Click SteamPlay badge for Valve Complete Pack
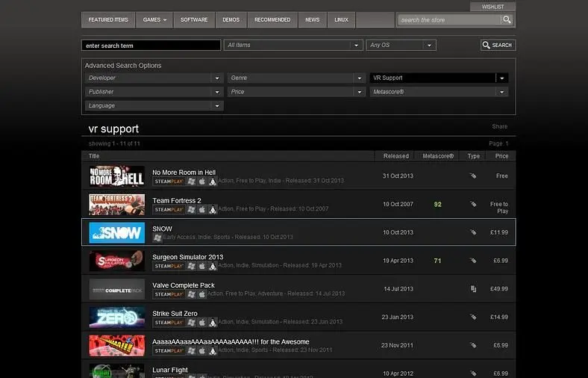 pyautogui.click(x=169, y=294)
